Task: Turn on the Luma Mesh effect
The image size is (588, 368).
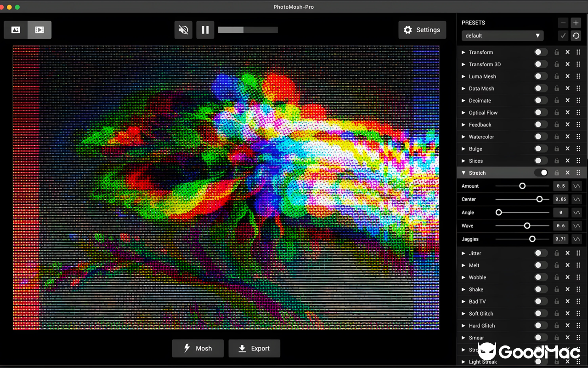Action: [541, 76]
